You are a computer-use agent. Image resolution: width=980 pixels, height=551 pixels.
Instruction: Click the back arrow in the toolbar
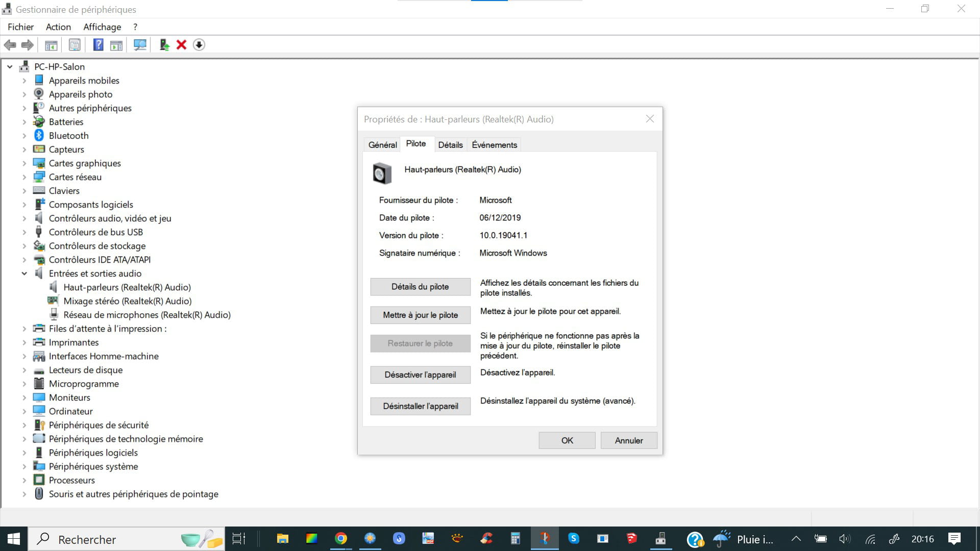pos(10,45)
